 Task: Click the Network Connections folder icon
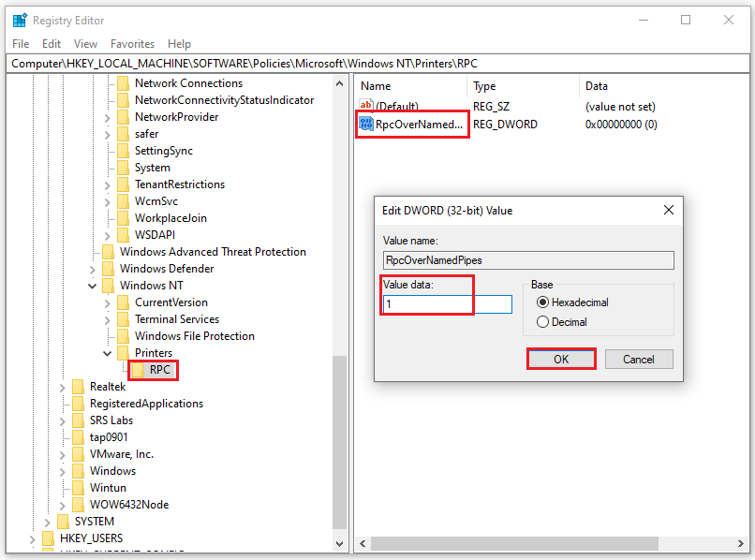(123, 83)
